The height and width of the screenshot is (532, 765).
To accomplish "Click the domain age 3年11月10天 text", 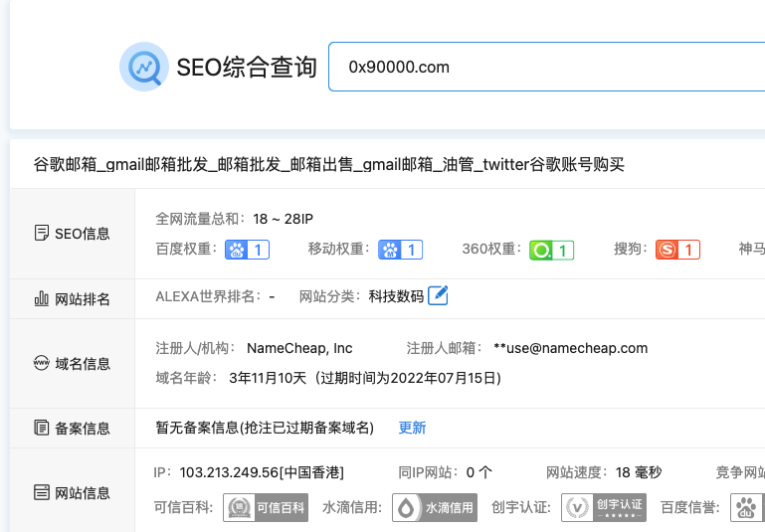I will click(x=268, y=378).
